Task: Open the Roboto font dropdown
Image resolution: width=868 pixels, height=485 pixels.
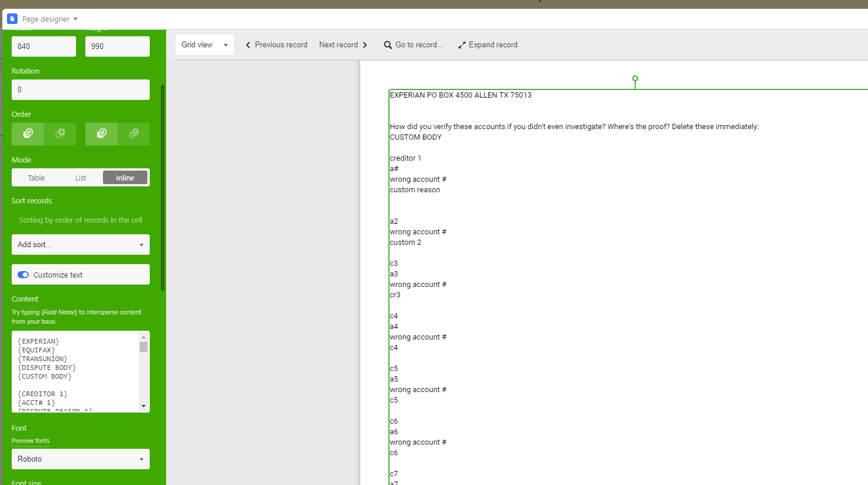Action: [x=81, y=459]
